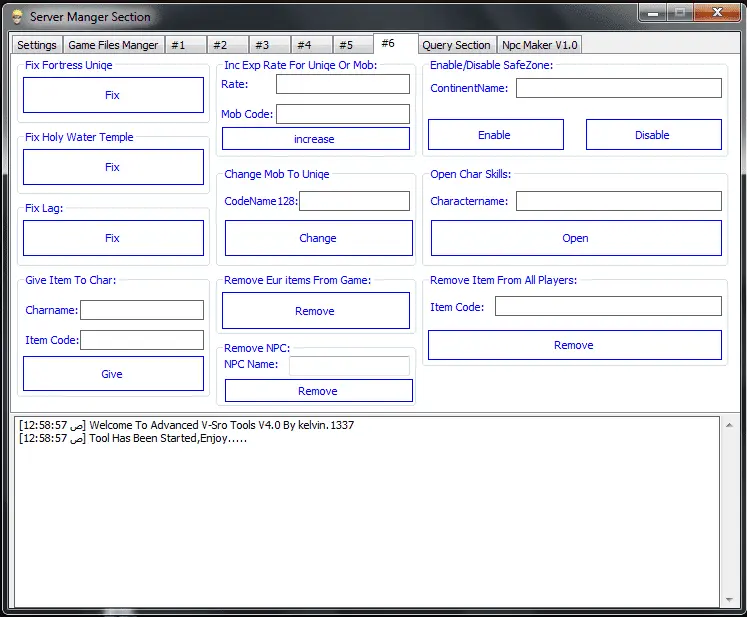Screen dimensions: 747x617
Task: Click Fix under Fix Fortress Uniqe
Action: [x=113, y=95]
